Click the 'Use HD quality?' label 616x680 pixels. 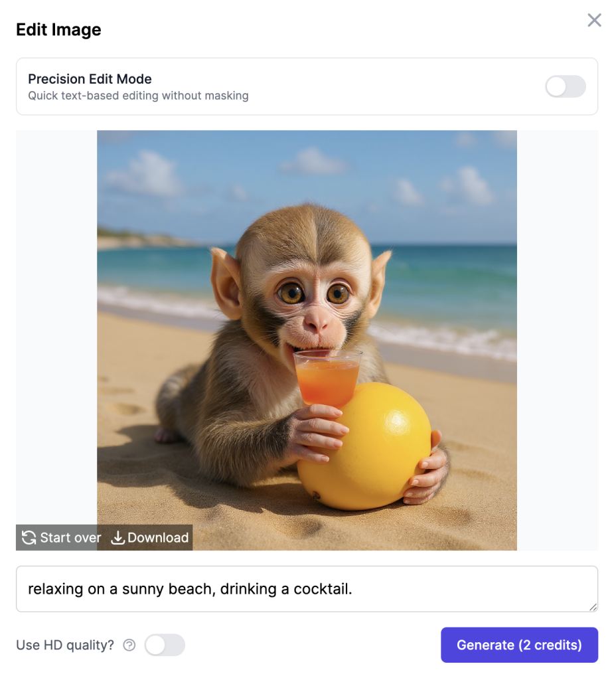(65, 645)
